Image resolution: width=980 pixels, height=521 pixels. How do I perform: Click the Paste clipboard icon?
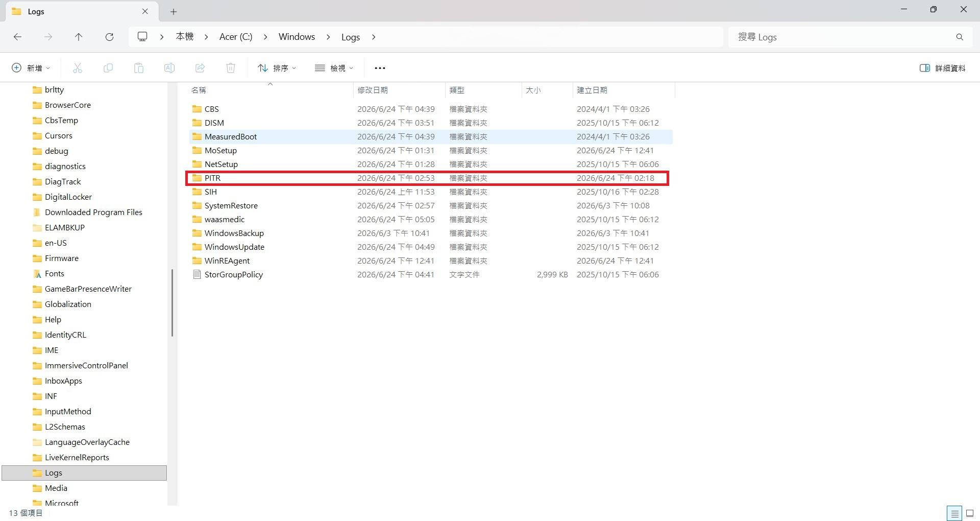coord(139,68)
